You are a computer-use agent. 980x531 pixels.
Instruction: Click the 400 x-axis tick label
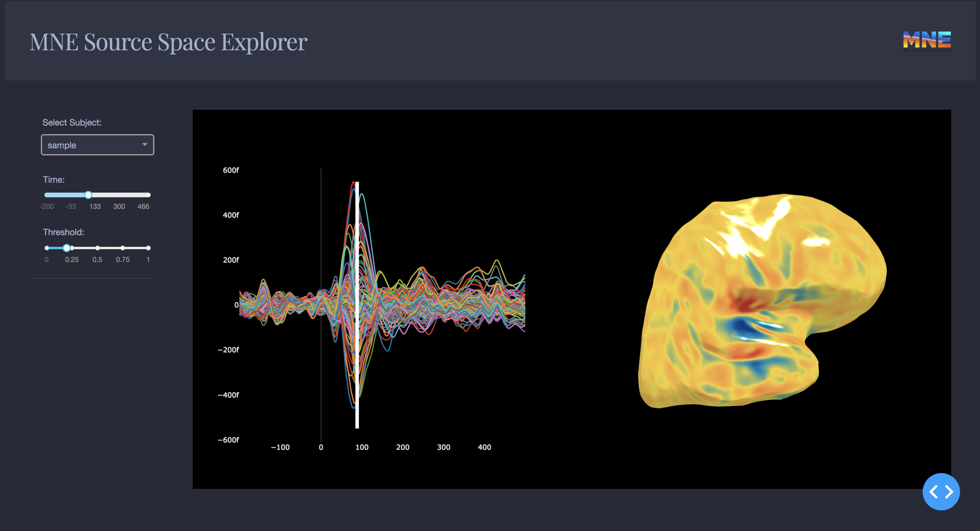coord(484,448)
